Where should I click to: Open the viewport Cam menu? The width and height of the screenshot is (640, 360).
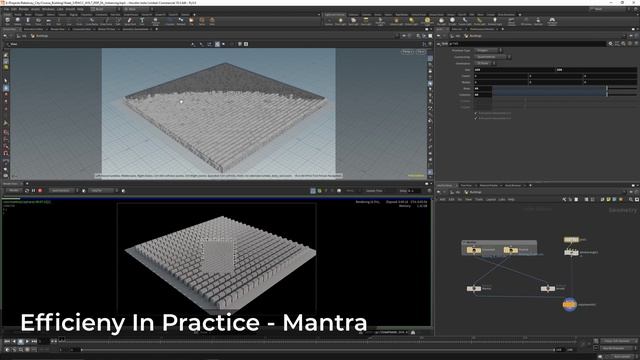click(420, 52)
